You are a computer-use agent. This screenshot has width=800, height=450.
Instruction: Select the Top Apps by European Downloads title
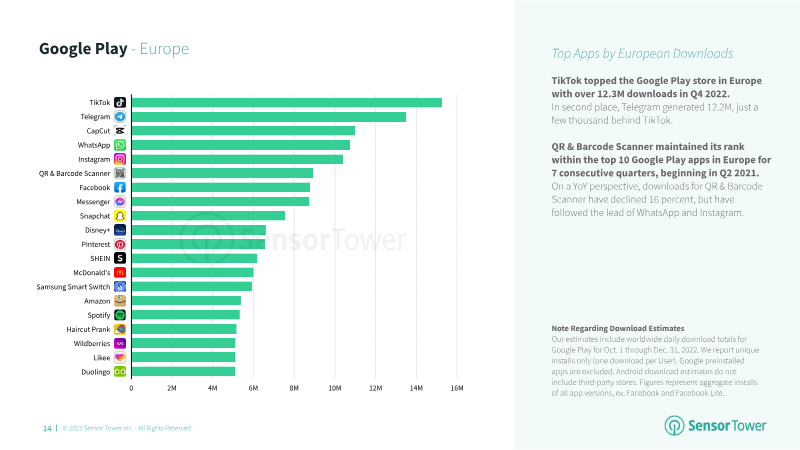[x=642, y=54]
